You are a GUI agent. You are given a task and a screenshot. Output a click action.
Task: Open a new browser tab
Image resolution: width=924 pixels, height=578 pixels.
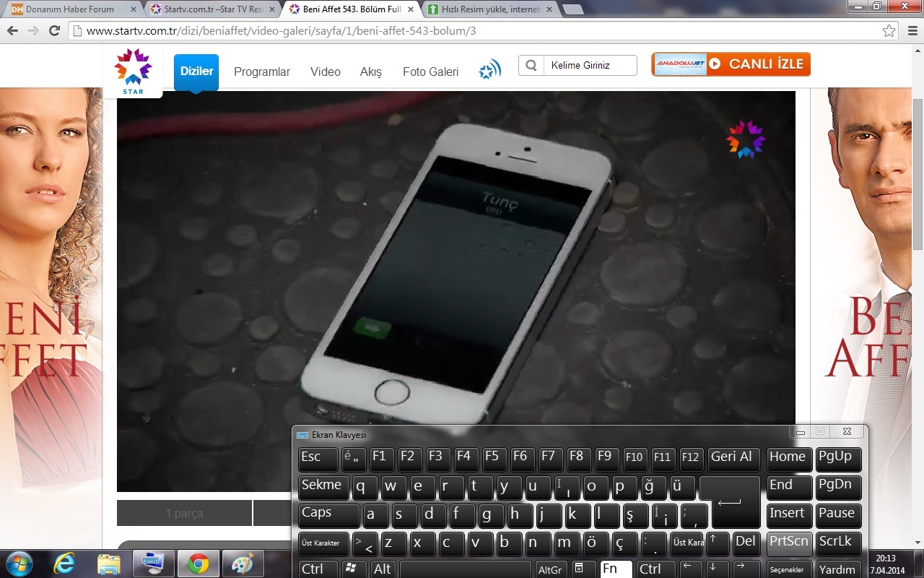pyautogui.click(x=572, y=9)
